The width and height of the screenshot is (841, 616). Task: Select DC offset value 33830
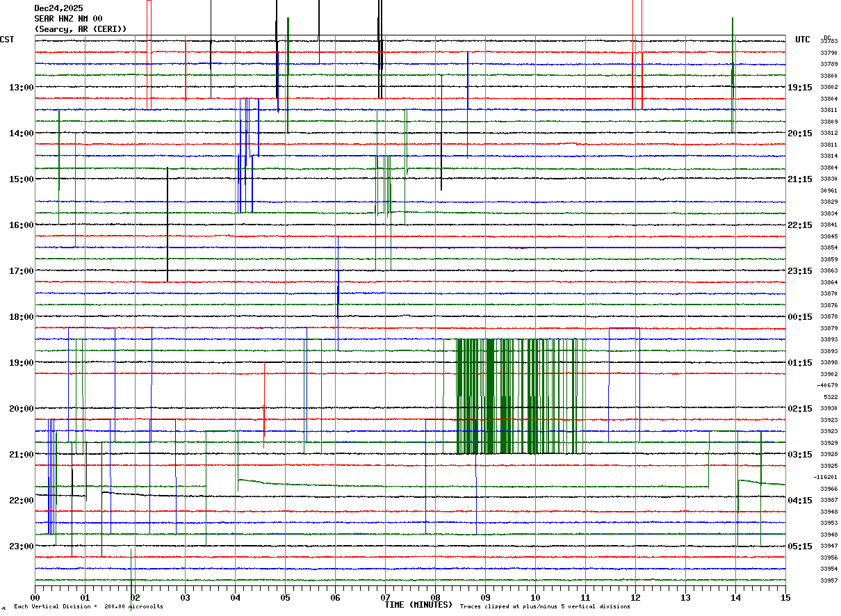click(x=828, y=179)
